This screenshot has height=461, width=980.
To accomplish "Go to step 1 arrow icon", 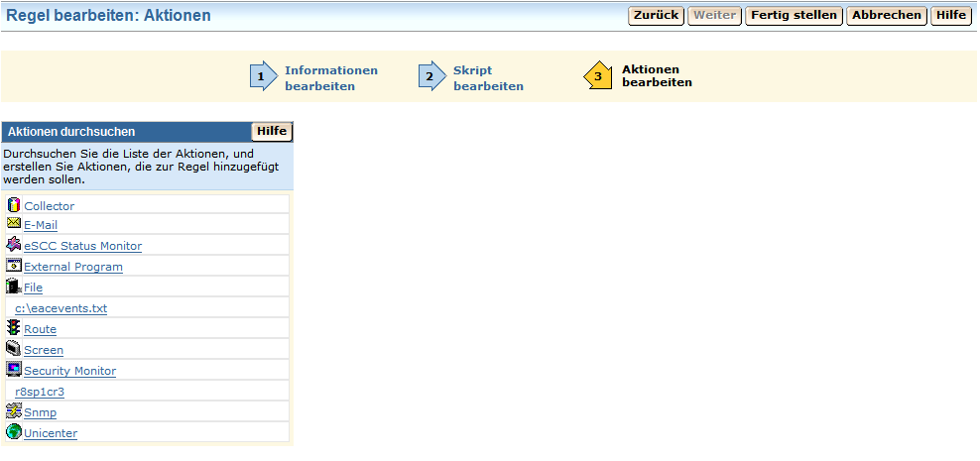I will coord(264,76).
